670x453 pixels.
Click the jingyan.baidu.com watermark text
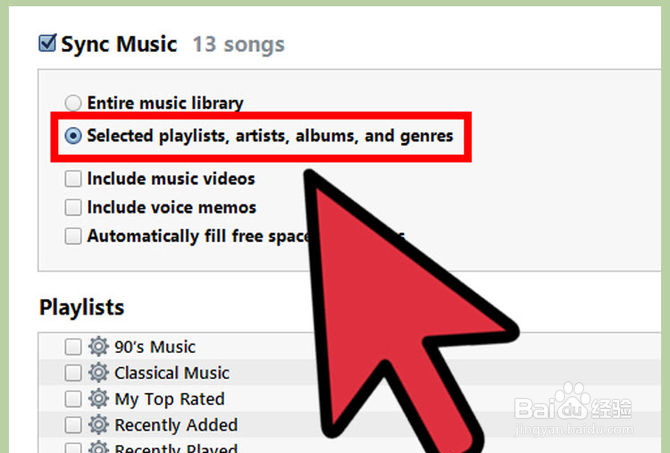tap(574, 429)
